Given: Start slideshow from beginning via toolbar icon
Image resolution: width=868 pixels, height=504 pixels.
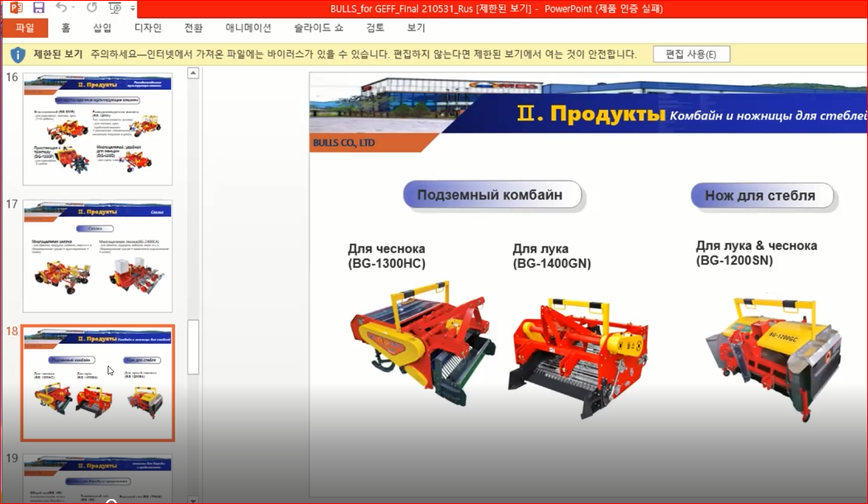Looking at the screenshot, I should [115, 8].
